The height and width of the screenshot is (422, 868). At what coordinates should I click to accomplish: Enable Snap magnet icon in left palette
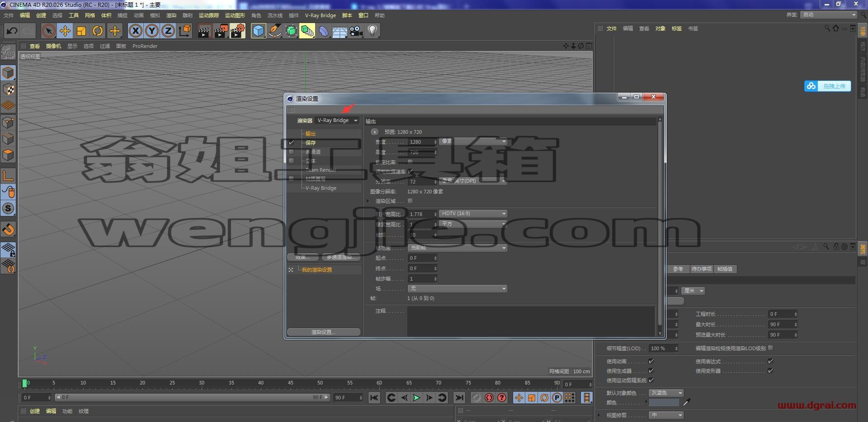tap(9, 230)
